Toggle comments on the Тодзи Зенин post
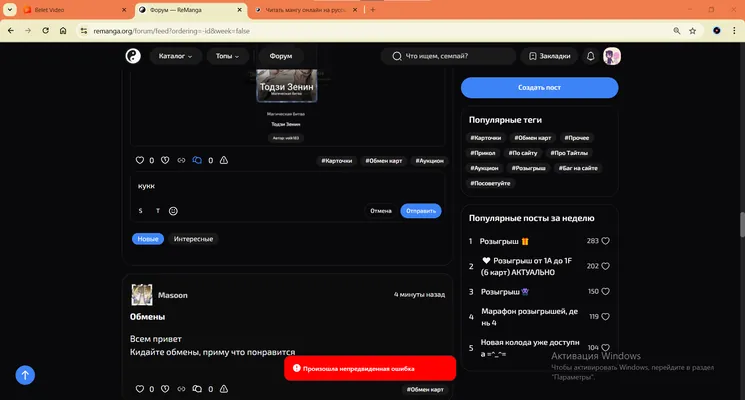This screenshot has width=745, height=400. 197,161
